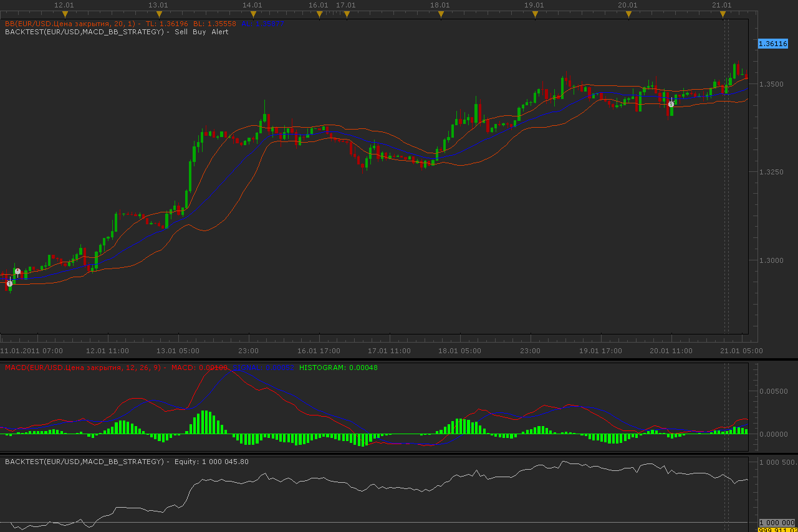798x532 pixels.
Task: Click the 18.01 05:00 time axis label
Action: click(459, 351)
